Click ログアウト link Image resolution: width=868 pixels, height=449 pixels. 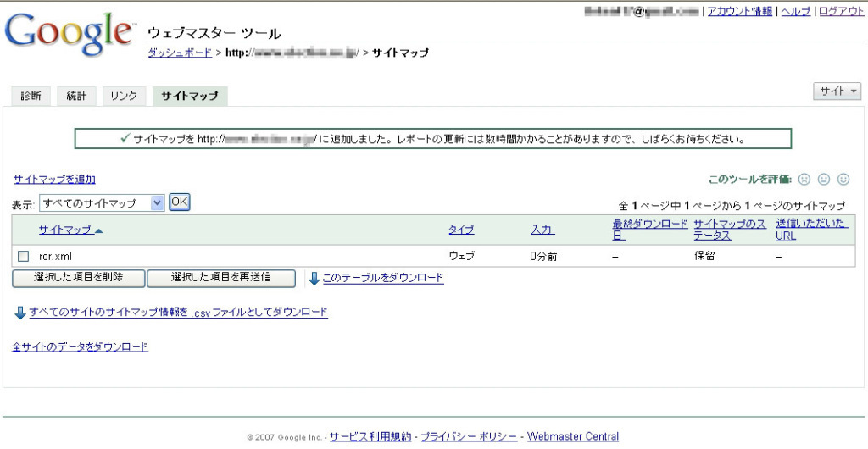click(x=842, y=11)
